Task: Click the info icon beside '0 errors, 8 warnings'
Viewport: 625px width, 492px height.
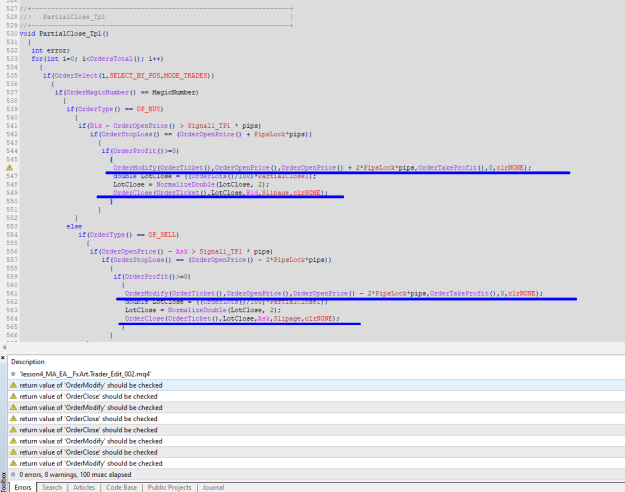Action: [x=13, y=474]
